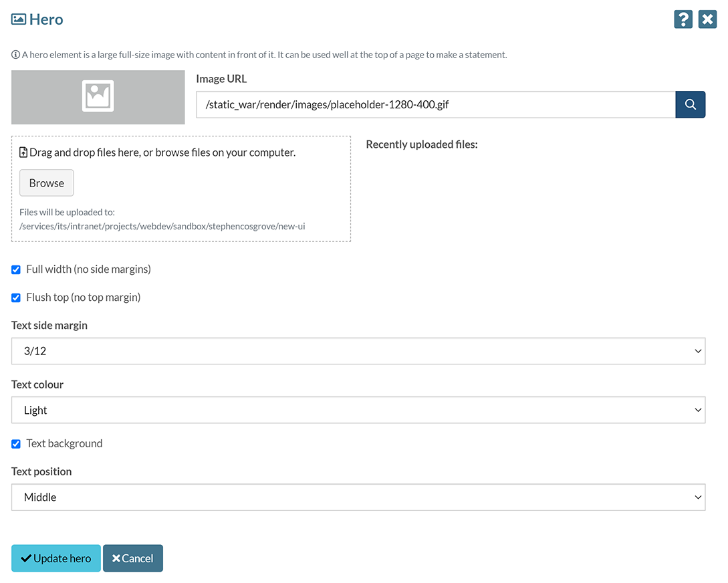Click the Cancel button
728x583 pixels.
coord(132,558)
